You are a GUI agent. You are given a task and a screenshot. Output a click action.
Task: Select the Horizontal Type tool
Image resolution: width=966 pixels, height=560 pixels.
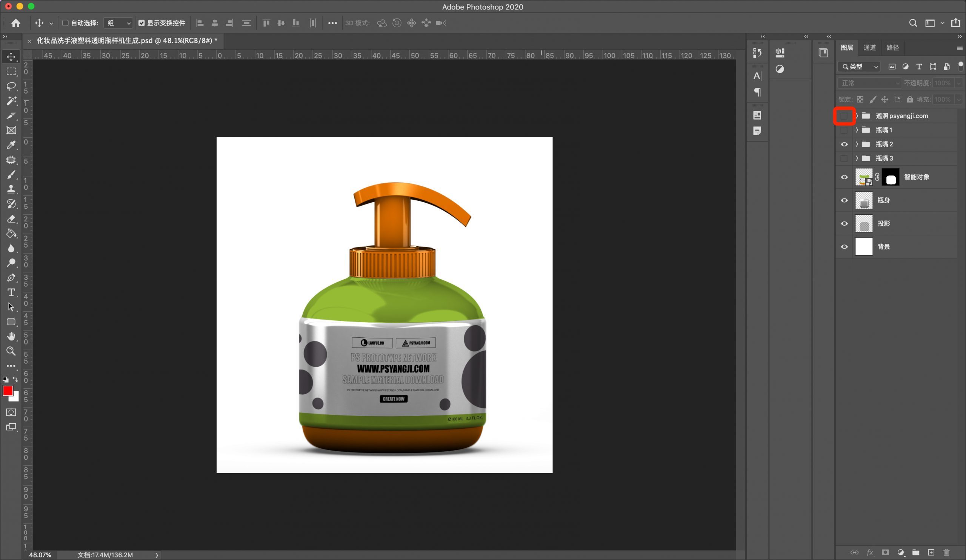11,292
